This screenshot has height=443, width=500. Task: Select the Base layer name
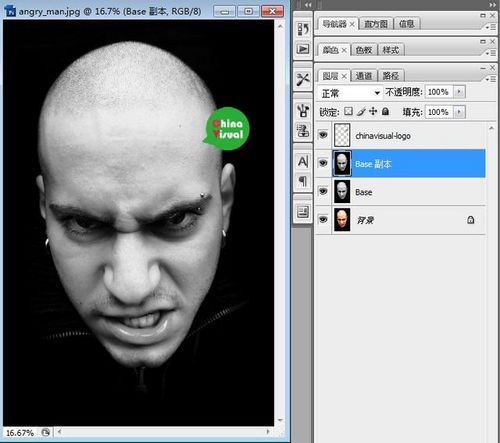point(364,192)
